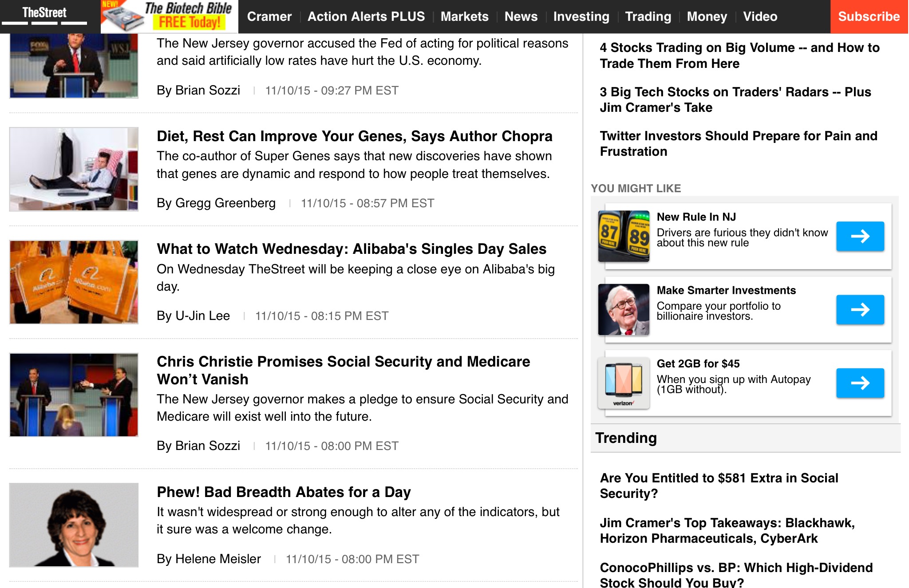Click Trending section heading
Image resolution: width=909 pixels, height=588 pixels.
coord(626,438)
